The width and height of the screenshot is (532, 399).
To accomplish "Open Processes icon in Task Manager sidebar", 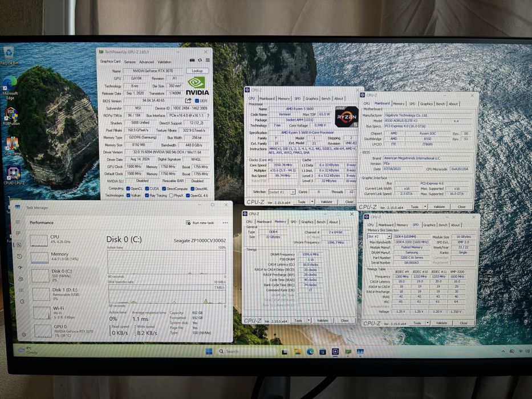I will click(18, 234).
